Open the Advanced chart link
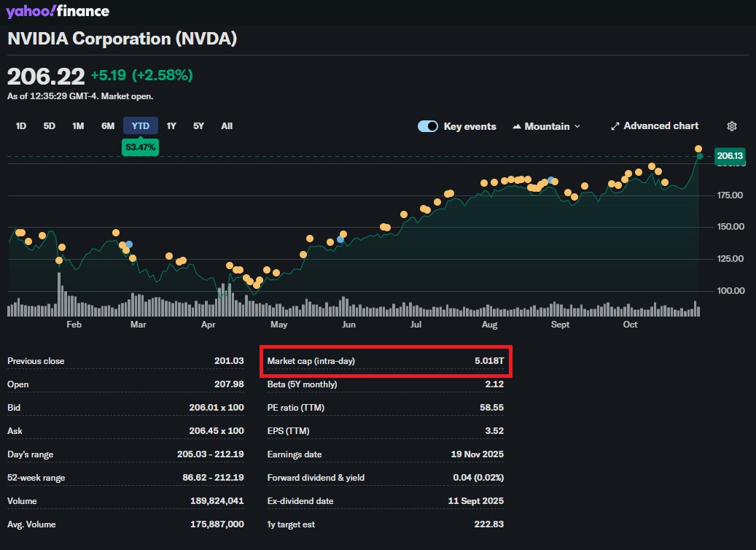The width and height of the screenshot is (756, 550). pos(660,125)
